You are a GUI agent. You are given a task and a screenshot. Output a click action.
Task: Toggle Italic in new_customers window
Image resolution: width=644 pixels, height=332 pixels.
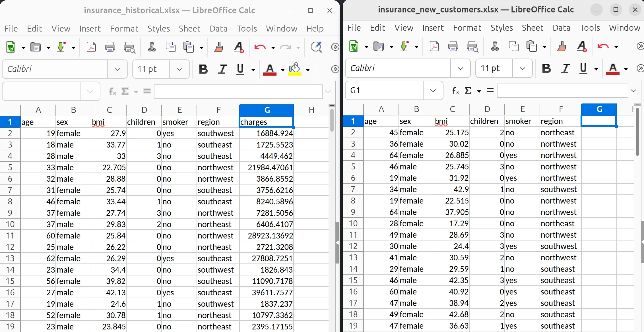pyautogui.click(x=565, y=68)
